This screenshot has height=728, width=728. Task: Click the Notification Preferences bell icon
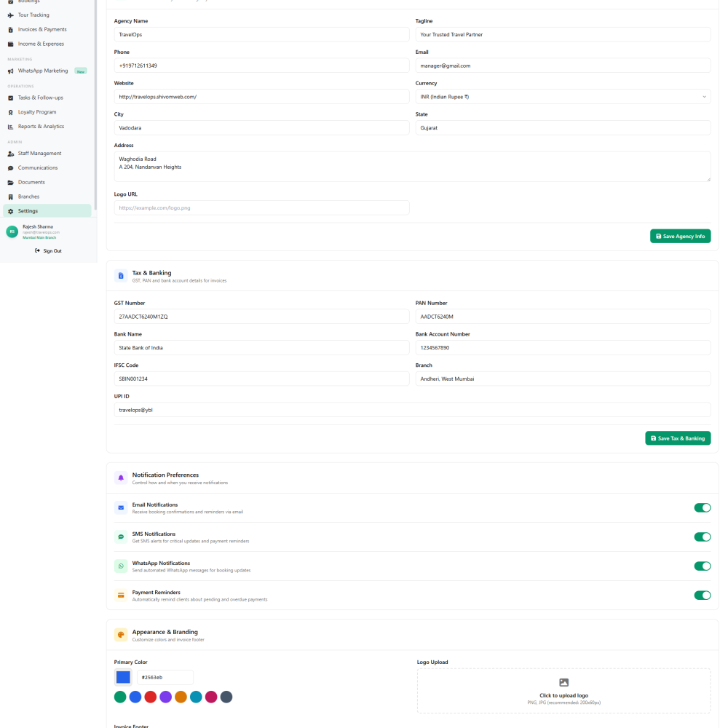point(121,478)
